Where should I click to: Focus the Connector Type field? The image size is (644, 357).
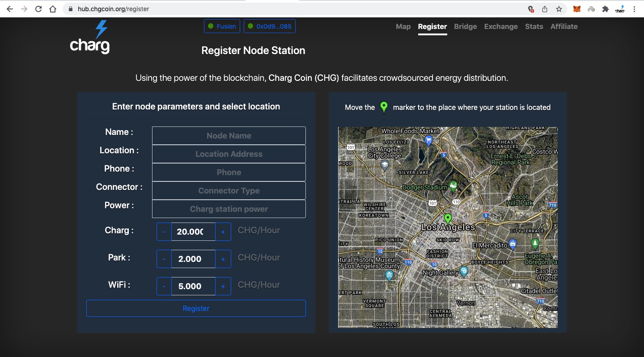click(x=229, y=191)
